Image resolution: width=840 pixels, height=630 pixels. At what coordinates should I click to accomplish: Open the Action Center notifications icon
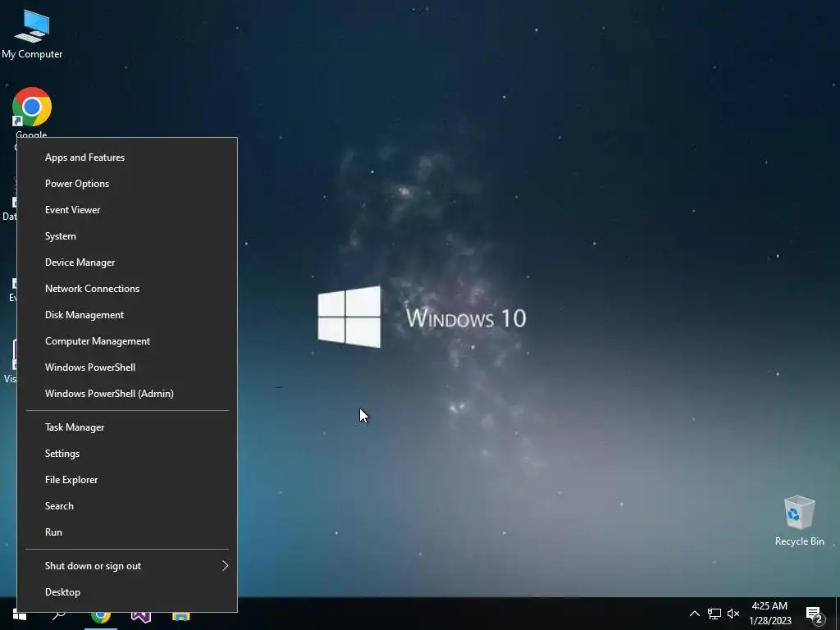click(815, 615)
